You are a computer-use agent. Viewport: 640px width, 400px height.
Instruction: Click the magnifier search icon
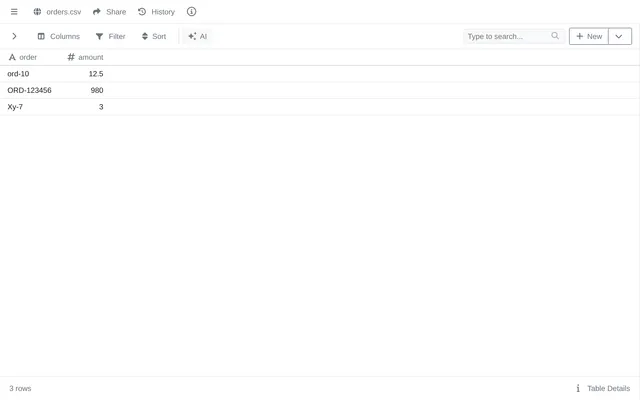[555, 36]
